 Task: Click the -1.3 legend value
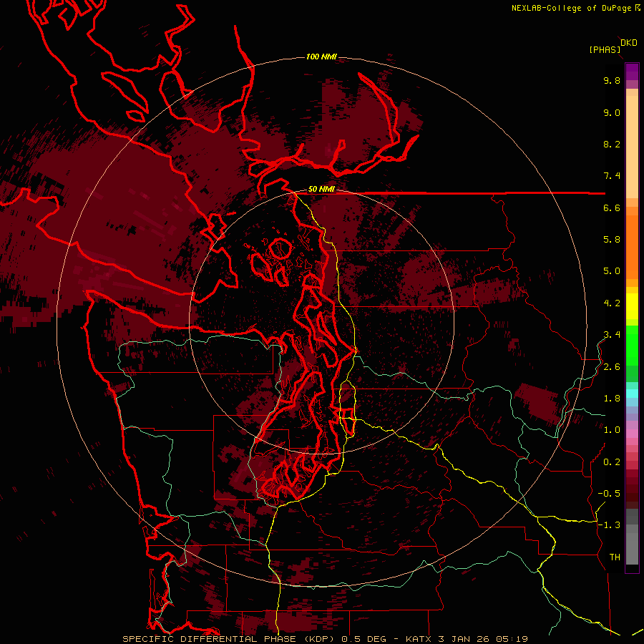[x=609, y=525]
